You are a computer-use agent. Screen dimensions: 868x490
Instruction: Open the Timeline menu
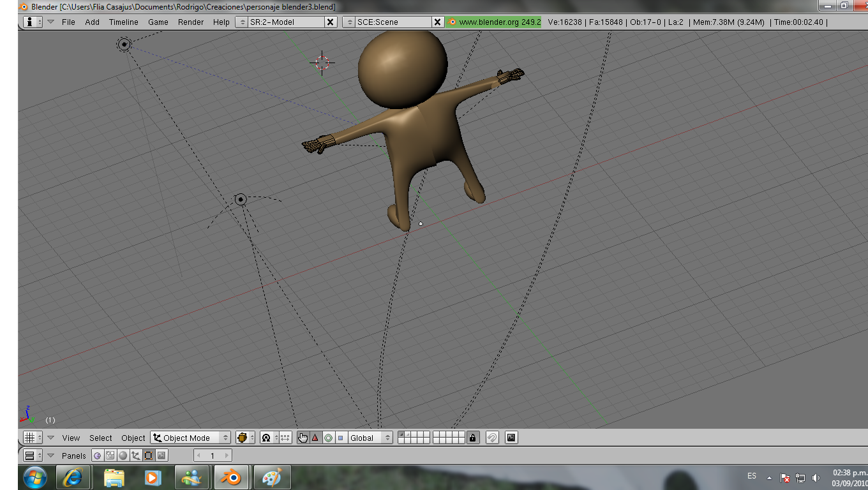click(124, 22)
